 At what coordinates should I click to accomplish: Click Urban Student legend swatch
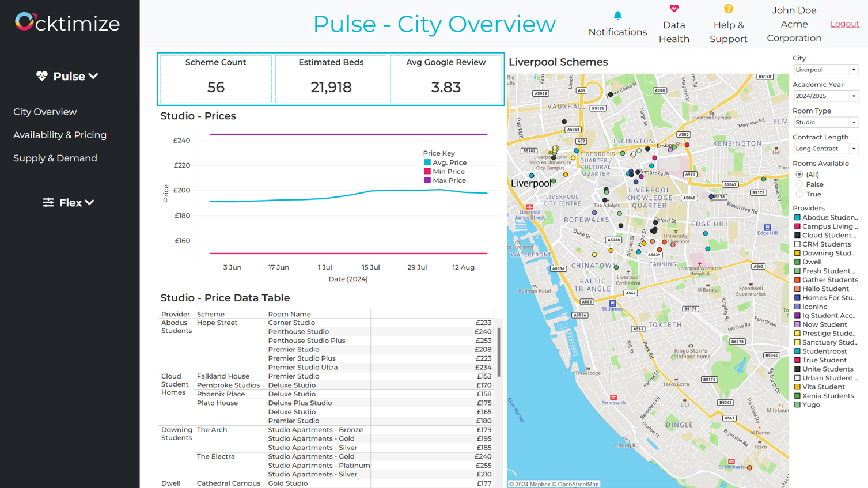tap(797, 378)
